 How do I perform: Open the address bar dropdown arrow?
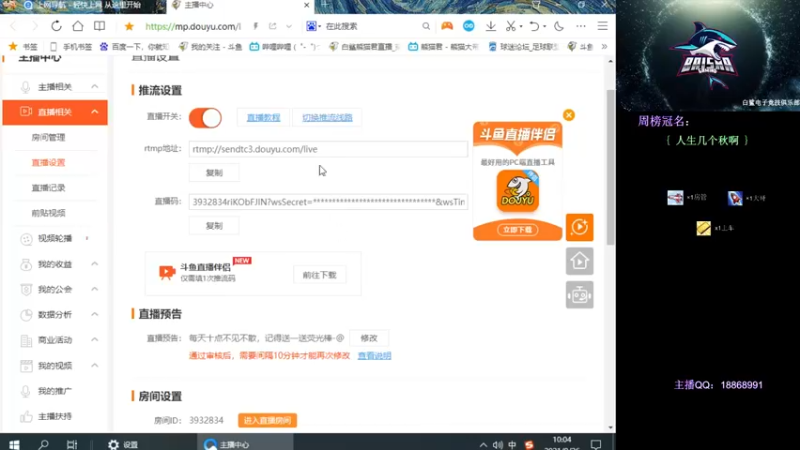click(289, 26)
